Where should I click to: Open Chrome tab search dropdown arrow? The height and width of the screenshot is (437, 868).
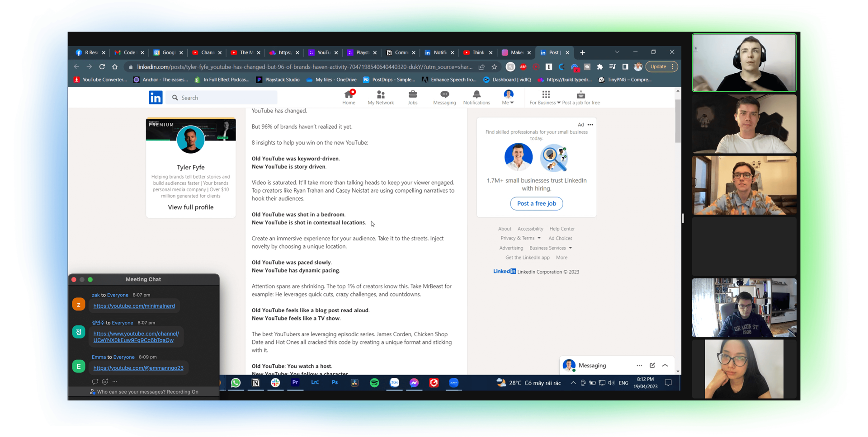click(x=617, y=52)
